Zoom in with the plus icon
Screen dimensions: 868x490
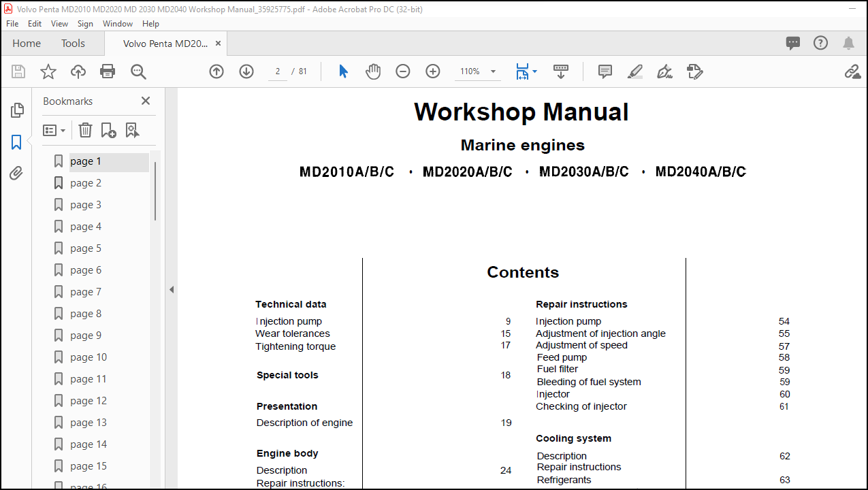click(x=433, y=71)
